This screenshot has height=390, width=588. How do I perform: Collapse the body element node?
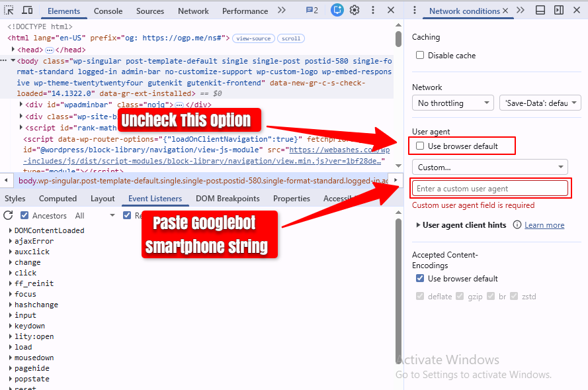13,60
